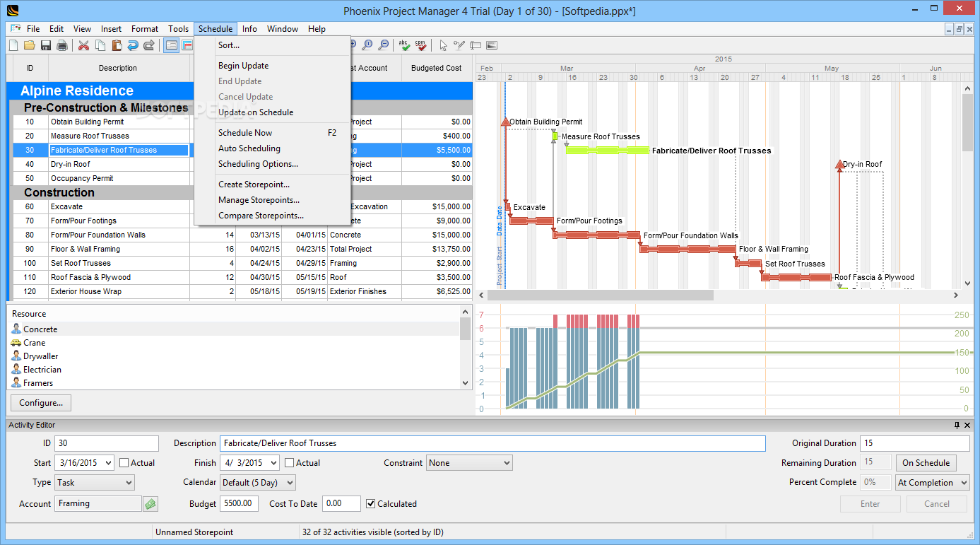This screenshot has height=545, width=980.
Task: Click resource list scroll down arrow
Action: click(466, 383)
